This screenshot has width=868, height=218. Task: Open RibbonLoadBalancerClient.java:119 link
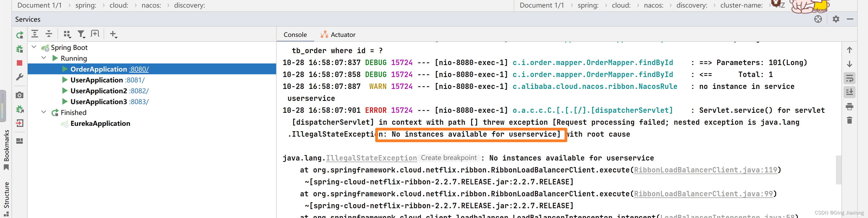click(706, 170)
